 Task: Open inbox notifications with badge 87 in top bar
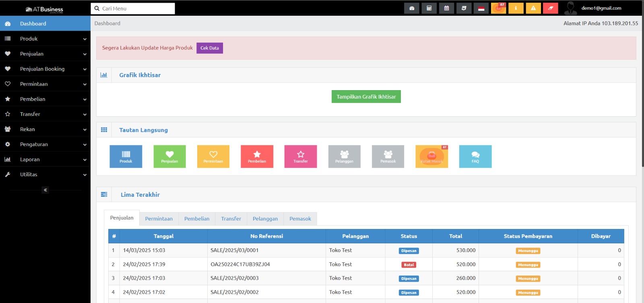(498, 8)
